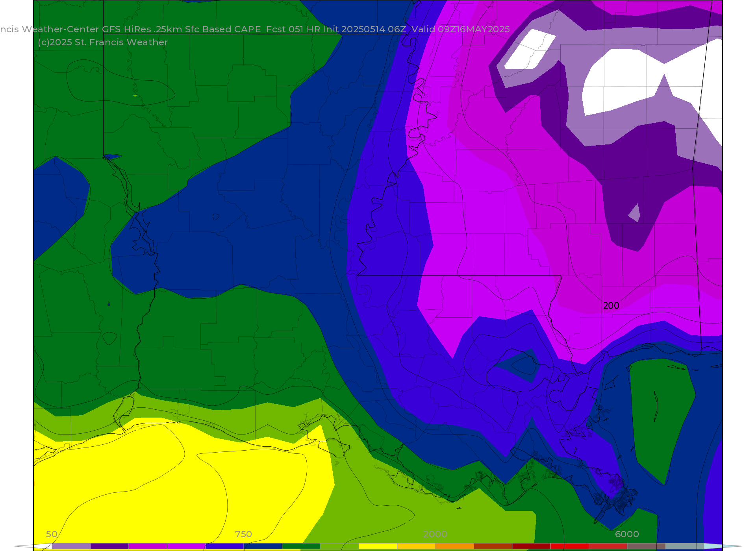Select the gray-blue legend swatch at right end
Image resolution: width=756 pixels, height=551 pixels.
pos(684,546)
